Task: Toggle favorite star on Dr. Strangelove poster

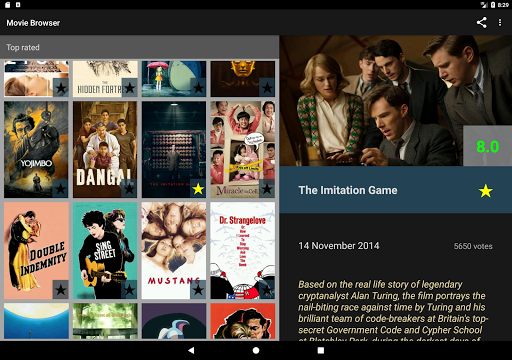Action: coord(267,290)
